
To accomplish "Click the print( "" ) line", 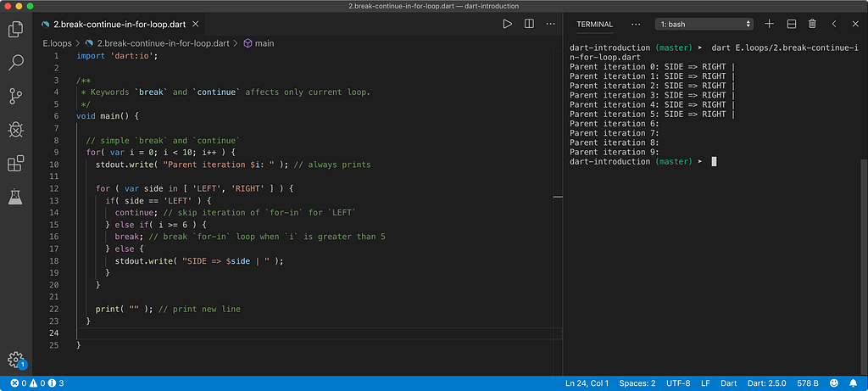I will pyautogui.click(x=168, y=309).
